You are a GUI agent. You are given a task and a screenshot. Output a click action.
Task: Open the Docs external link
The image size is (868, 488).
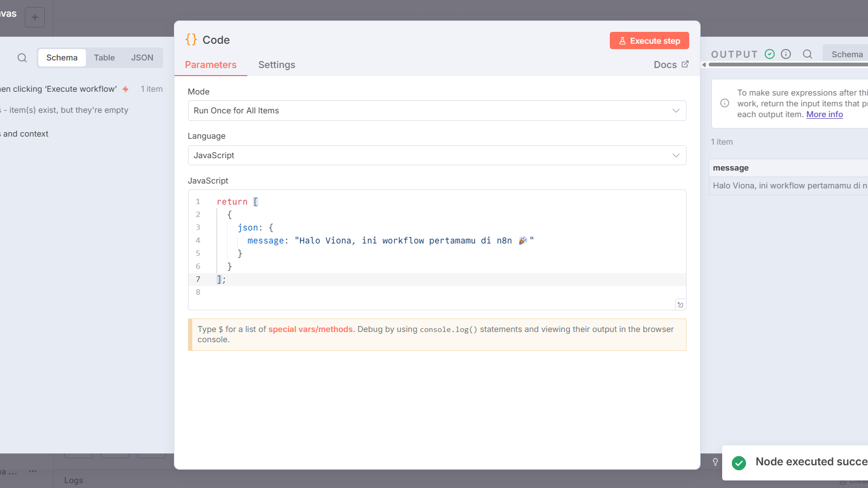(671, 65)
